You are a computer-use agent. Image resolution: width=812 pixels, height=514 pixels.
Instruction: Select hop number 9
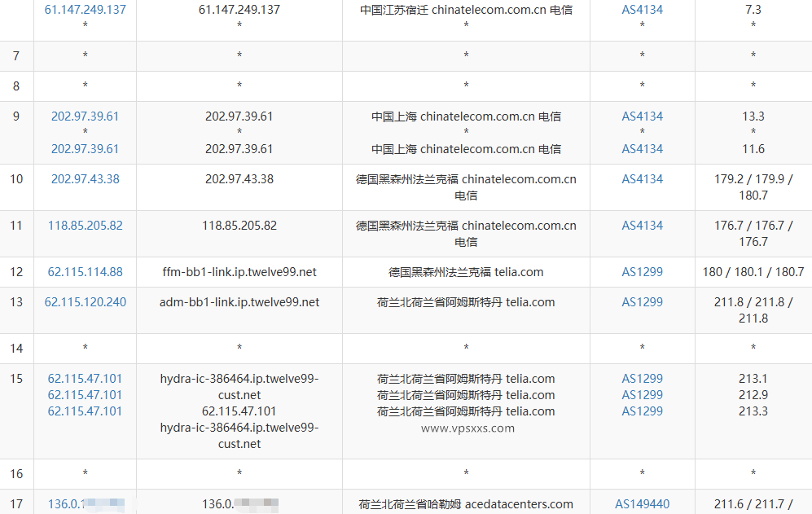click(x=16, y=116)
